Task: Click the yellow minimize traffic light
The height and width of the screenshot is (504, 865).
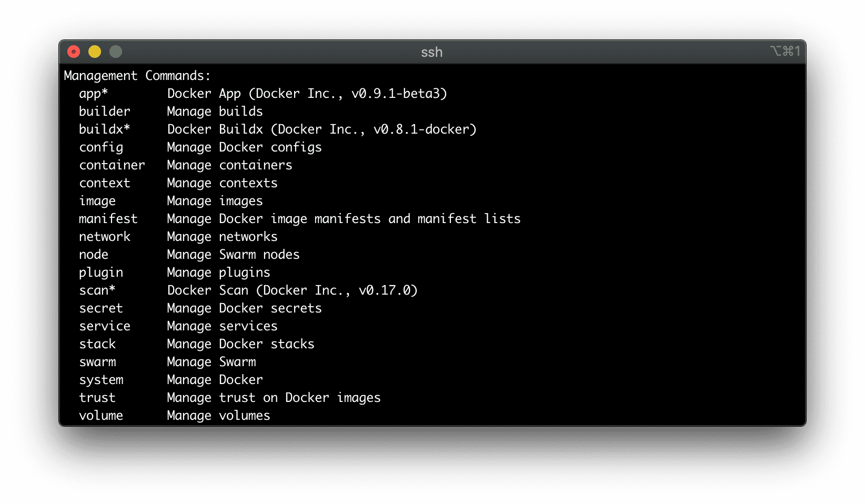Action: [95, 52]
